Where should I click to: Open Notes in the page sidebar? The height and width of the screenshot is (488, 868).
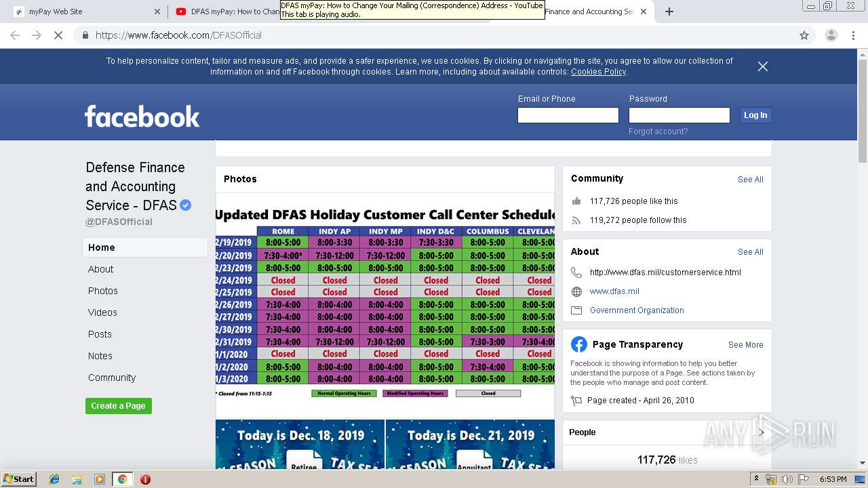point(100,356)
